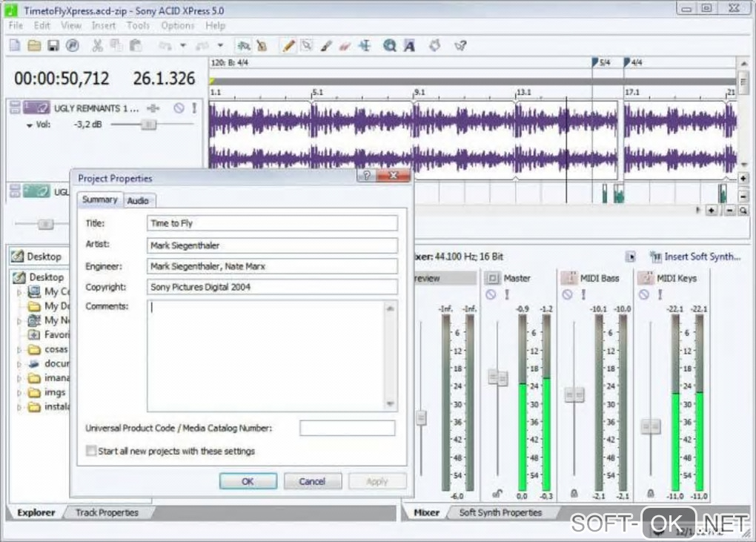Viewport: 756px width, 542px height.
Task: Mute the UGLY REMNANTS 1 track
Action: pyautogui.click(x=179, y=108)
